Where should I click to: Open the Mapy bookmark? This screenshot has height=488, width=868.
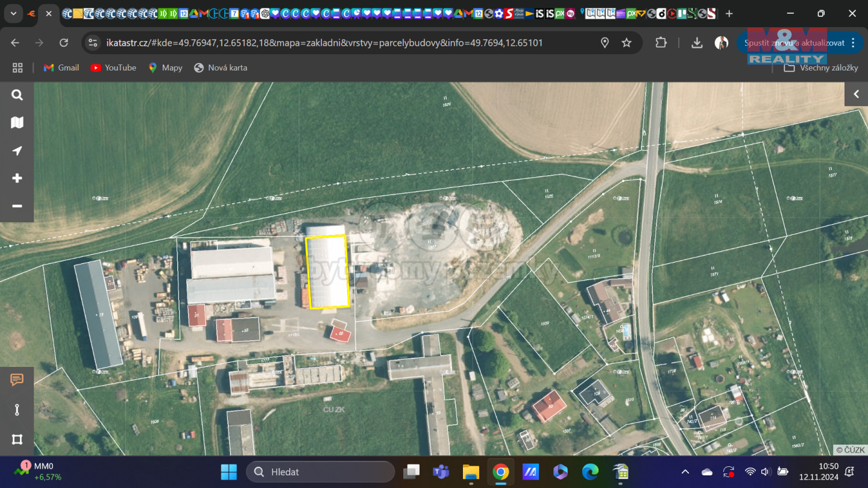point(165,67)
